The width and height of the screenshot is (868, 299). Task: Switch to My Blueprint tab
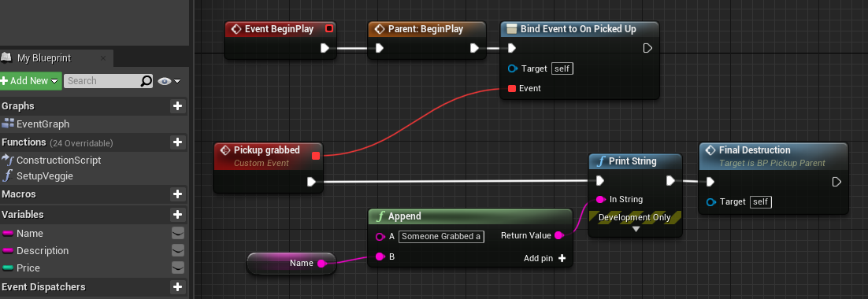pos(44,58)
